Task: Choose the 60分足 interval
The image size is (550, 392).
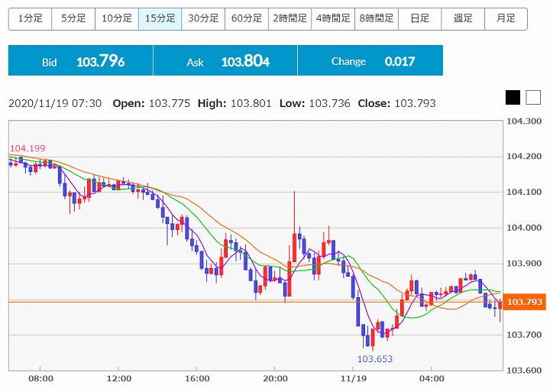Action: coord(247,18)
